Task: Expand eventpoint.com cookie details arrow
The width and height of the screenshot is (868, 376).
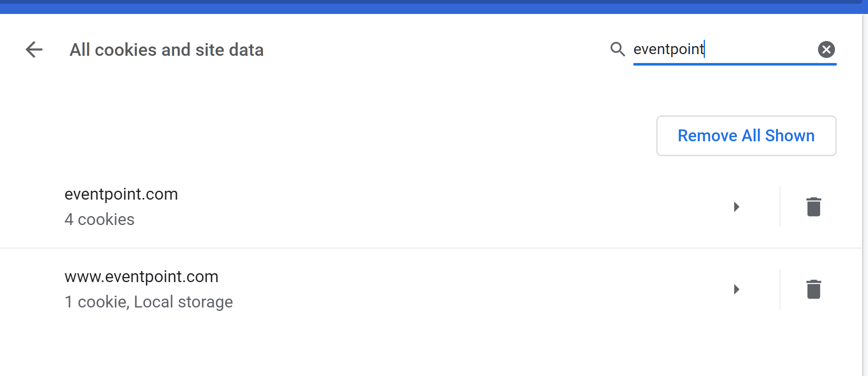Action: (736, 207)
